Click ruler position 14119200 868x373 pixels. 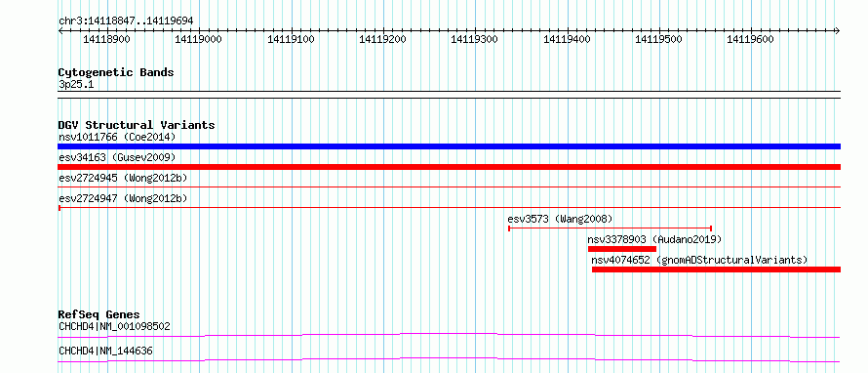point(382,39)
